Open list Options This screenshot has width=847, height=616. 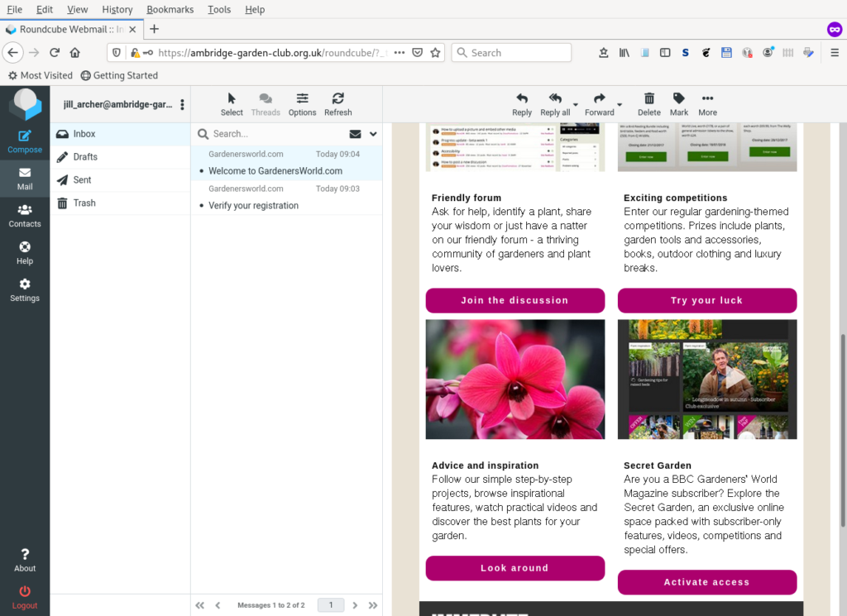coord(302,104)
